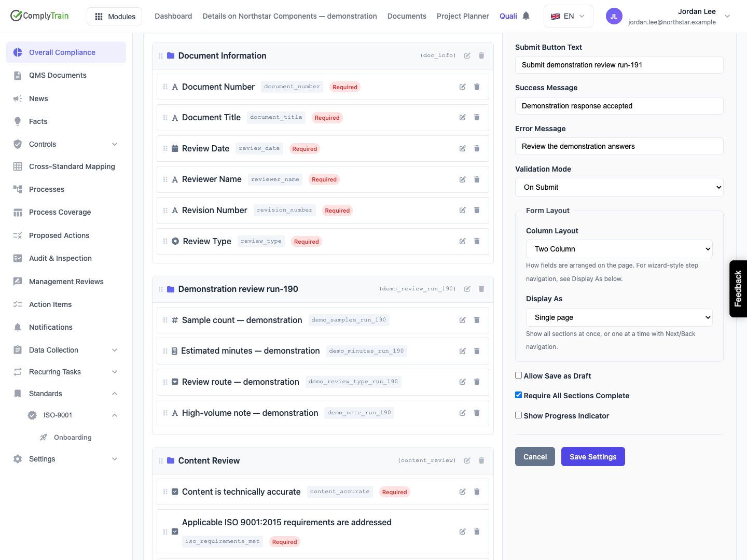The image size is (747, 560).
Task: Click the Error Message input field
Action: [619, 146]
